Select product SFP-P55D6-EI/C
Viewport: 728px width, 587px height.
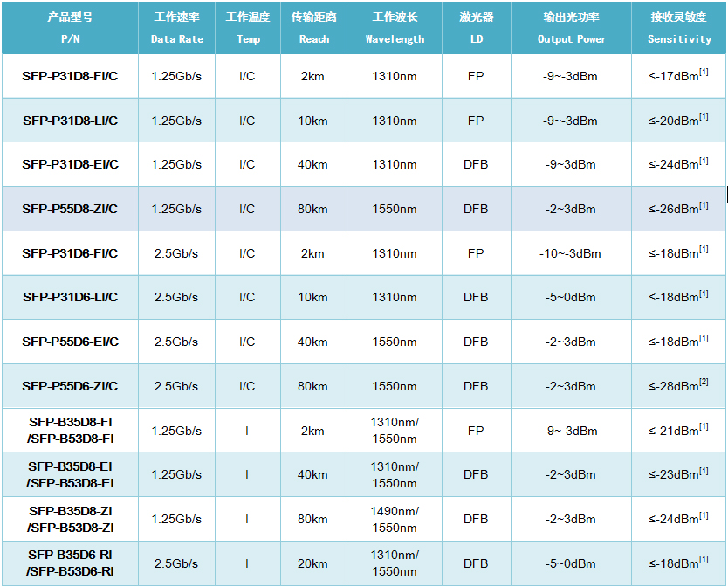[x=70, y=342]
